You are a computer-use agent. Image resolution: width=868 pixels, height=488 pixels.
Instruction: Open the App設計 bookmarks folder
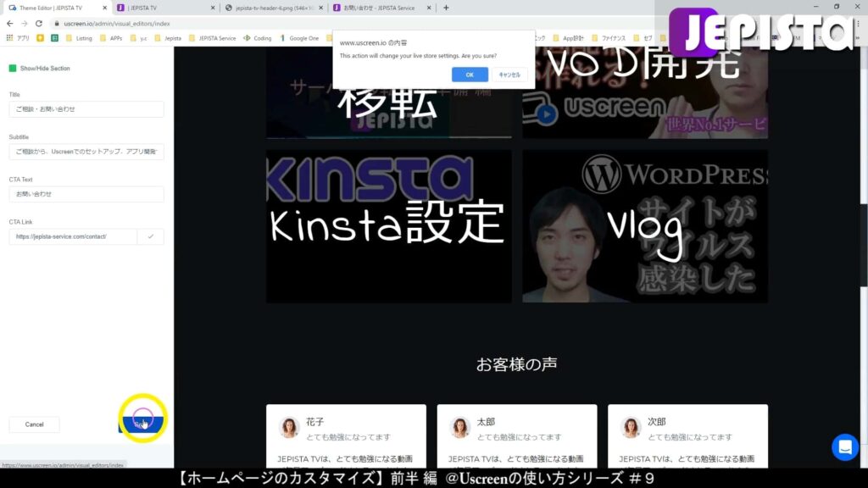[568, 38]
